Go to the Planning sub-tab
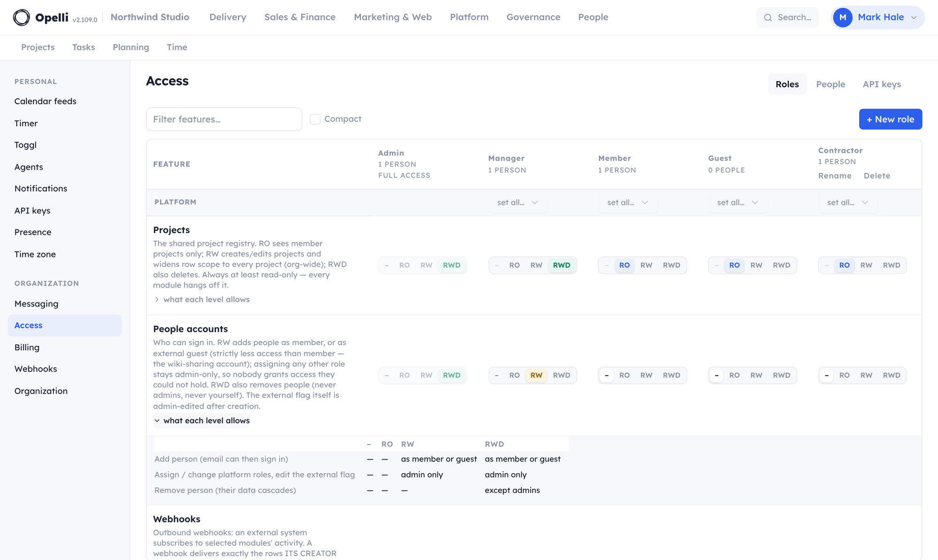The height and width of the screenshot is (560, 938). (131, 47)
